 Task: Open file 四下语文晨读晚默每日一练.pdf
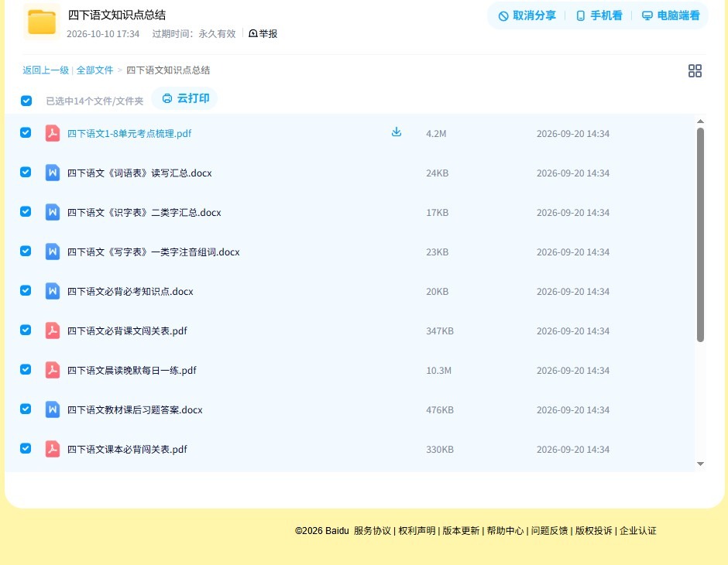point(132,370)
